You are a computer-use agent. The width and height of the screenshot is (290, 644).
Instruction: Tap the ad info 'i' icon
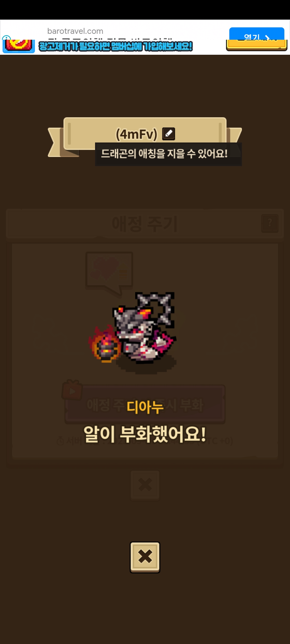coord(6,38)
